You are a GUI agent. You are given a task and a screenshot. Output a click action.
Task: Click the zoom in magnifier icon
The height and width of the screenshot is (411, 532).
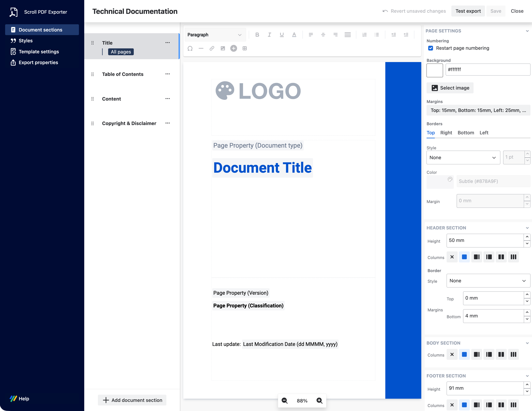319,401
